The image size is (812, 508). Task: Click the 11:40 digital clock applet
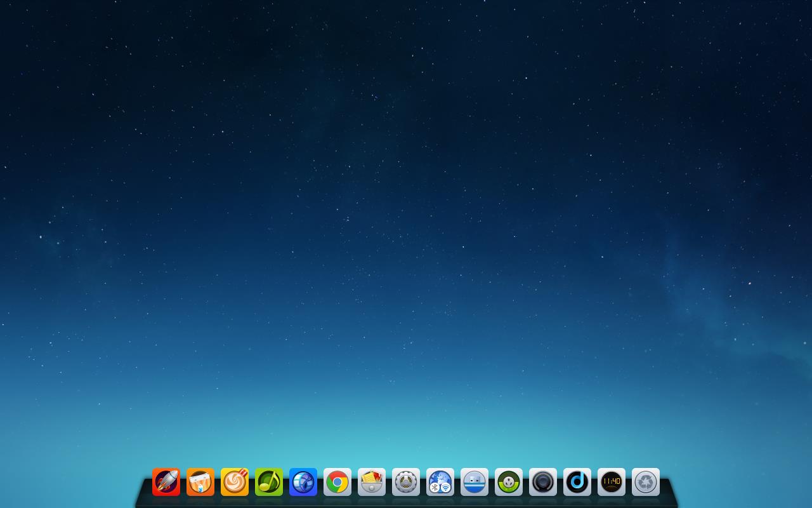coord(612,482)
